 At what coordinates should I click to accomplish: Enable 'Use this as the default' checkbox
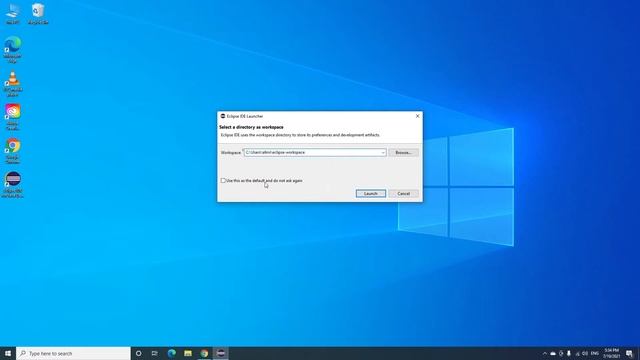tap(223, 180)
